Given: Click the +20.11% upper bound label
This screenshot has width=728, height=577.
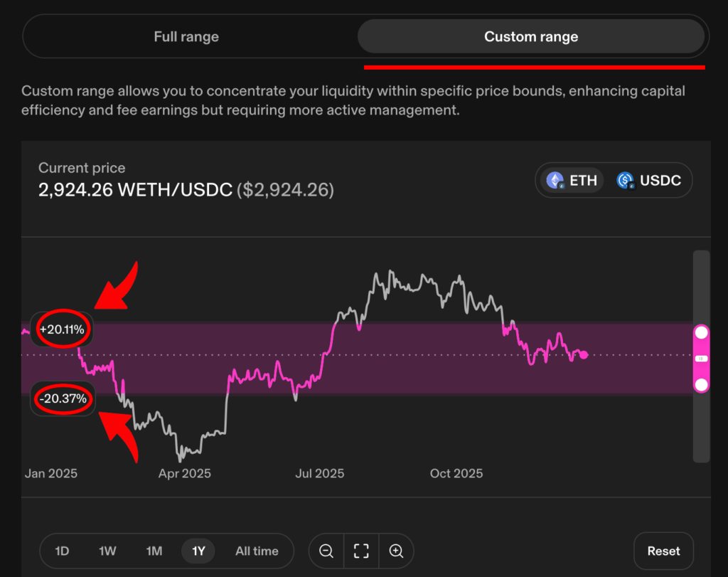Looking at the screenshot, I should tap(61, 329).
